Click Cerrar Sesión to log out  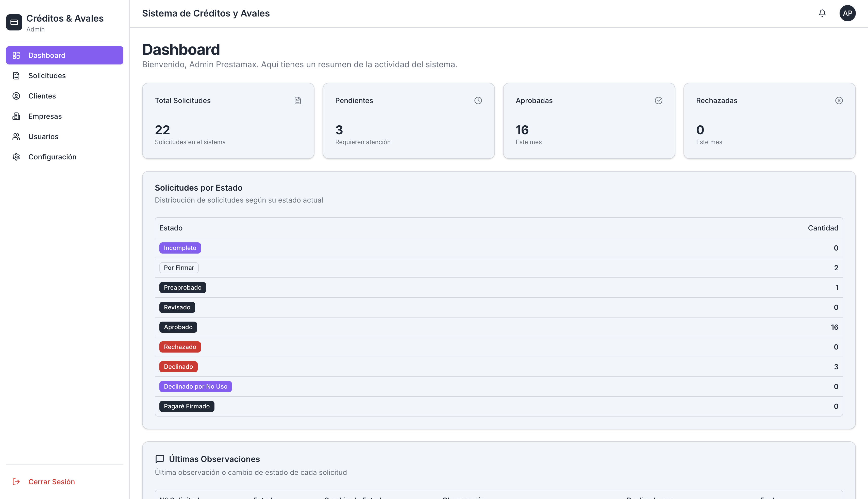click(x=52, y=481)
